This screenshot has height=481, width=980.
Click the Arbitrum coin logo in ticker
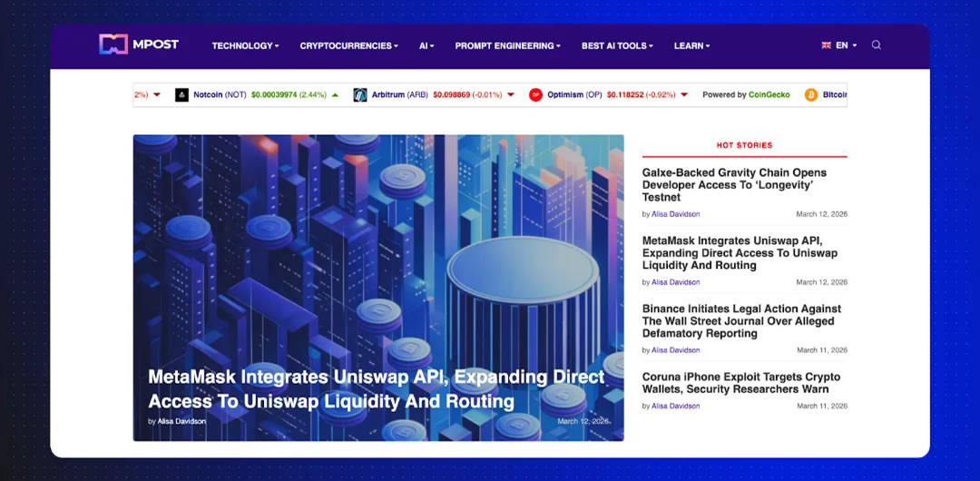[360, 95]
